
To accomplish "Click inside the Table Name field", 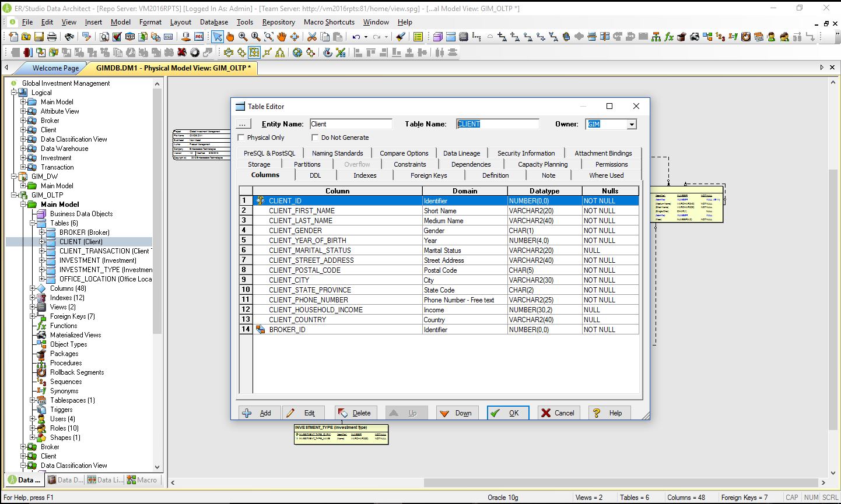I will 497,124.
